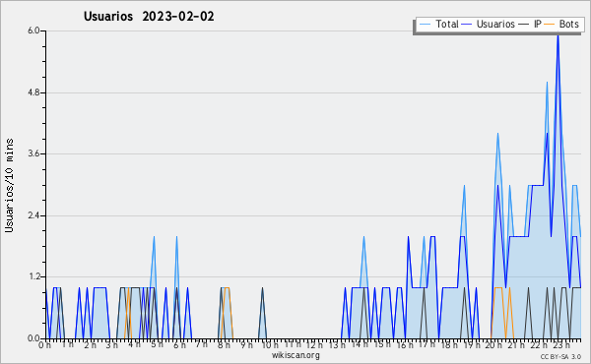591x364 pixels.
Task: Select the 'Total' legend entry
Action: point(438,24)
